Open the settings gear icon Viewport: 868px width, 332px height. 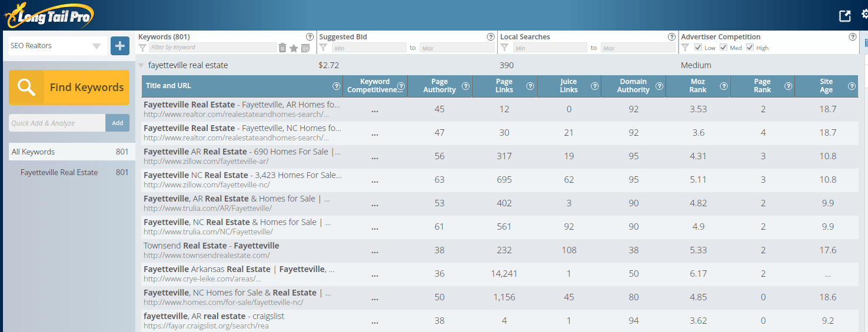[x=864, y=16]
